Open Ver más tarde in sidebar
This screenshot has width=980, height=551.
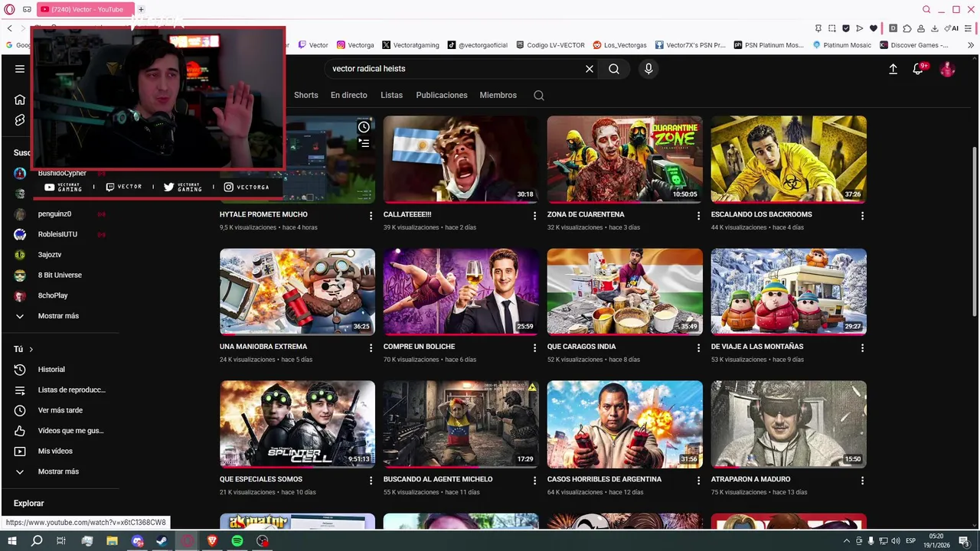60,411
